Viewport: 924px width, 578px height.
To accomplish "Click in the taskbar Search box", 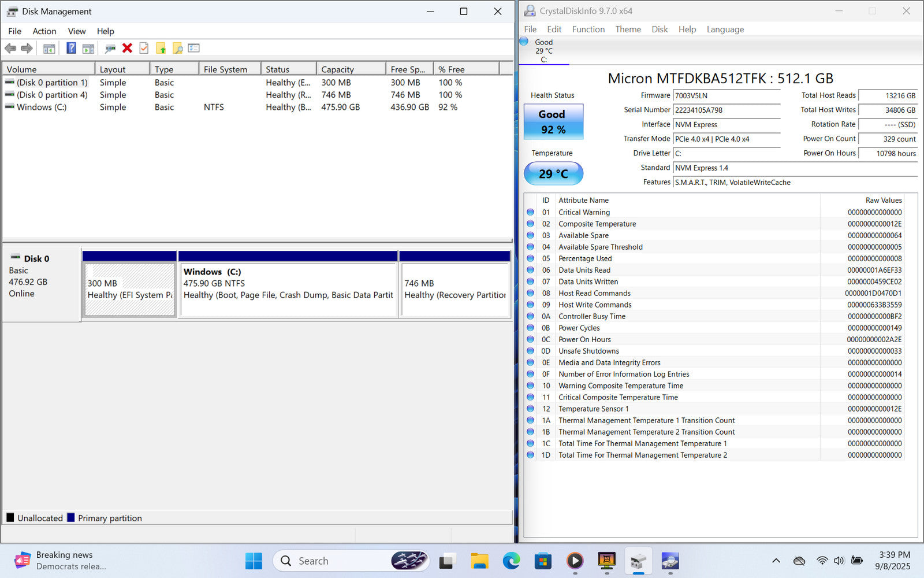I will (351, 561).
